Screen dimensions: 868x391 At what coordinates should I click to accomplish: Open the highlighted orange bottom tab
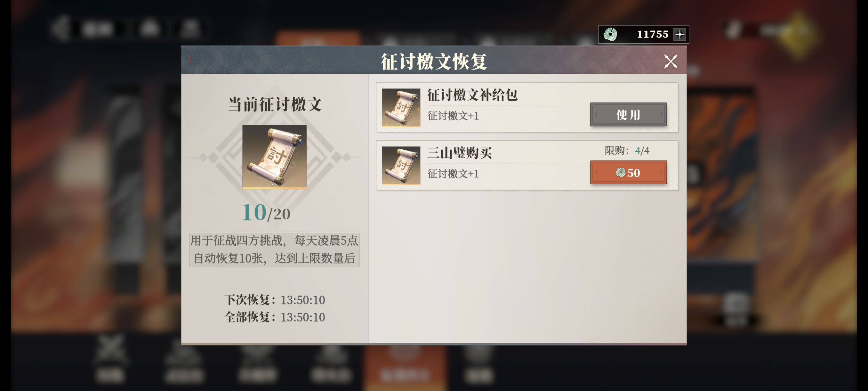[x=405, y=368]
